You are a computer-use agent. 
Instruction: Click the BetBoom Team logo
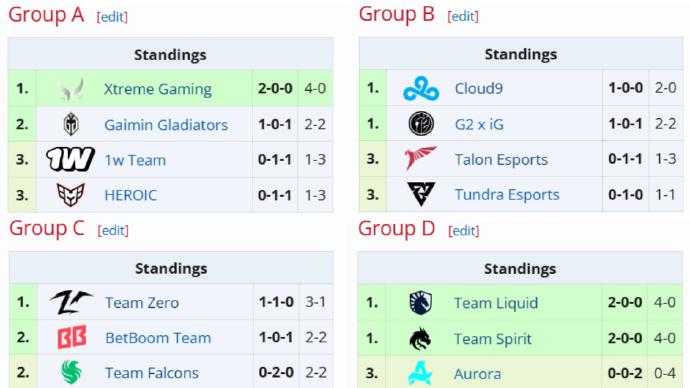[72, 337]
